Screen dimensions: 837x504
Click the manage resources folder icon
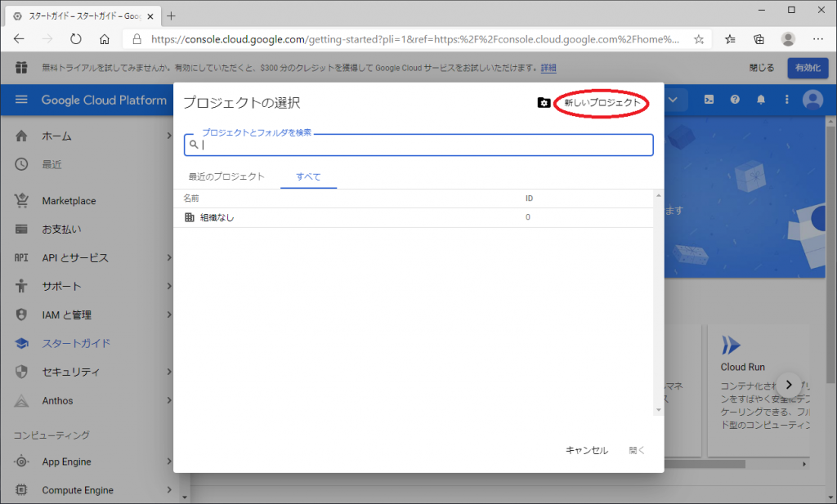tap(544, 103)
